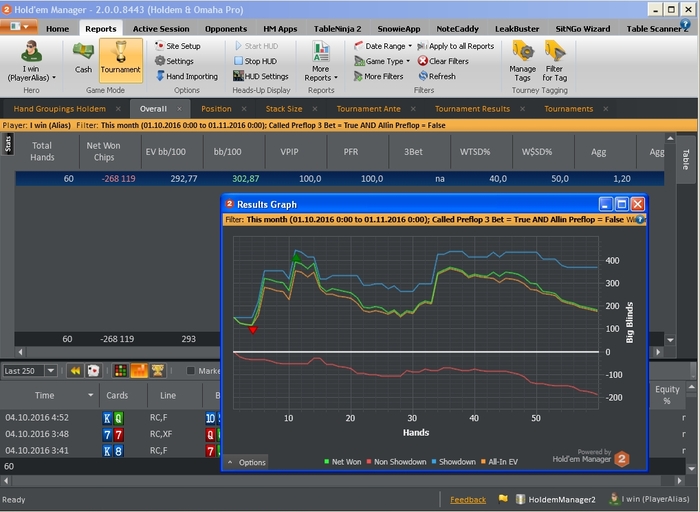Switch to the Opponents ribbon tab
The height and width of the screenshot is (512, 700).
226,29
